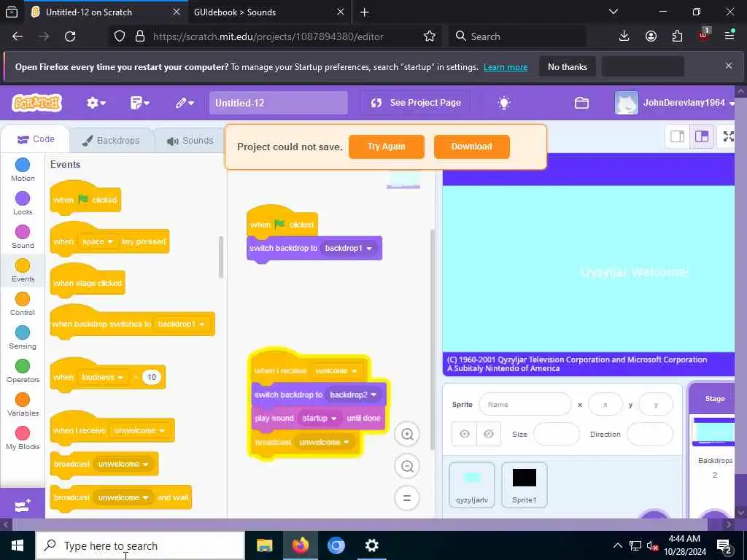Image resolution: width=747 pixels, height=560 pixels.
Task: Open palette broadcast unwelcome dropdown
Action: pos(123,464)
